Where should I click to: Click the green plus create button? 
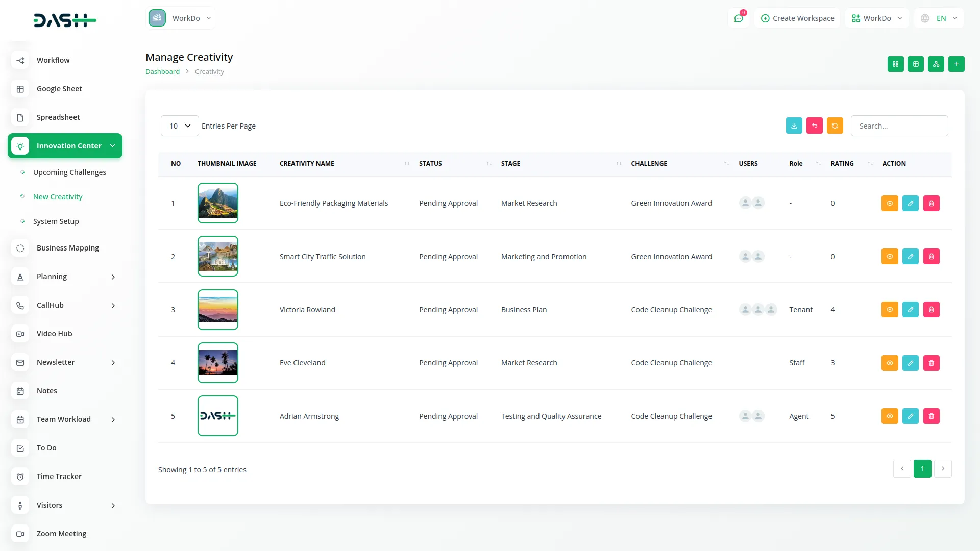pos(956,64)
